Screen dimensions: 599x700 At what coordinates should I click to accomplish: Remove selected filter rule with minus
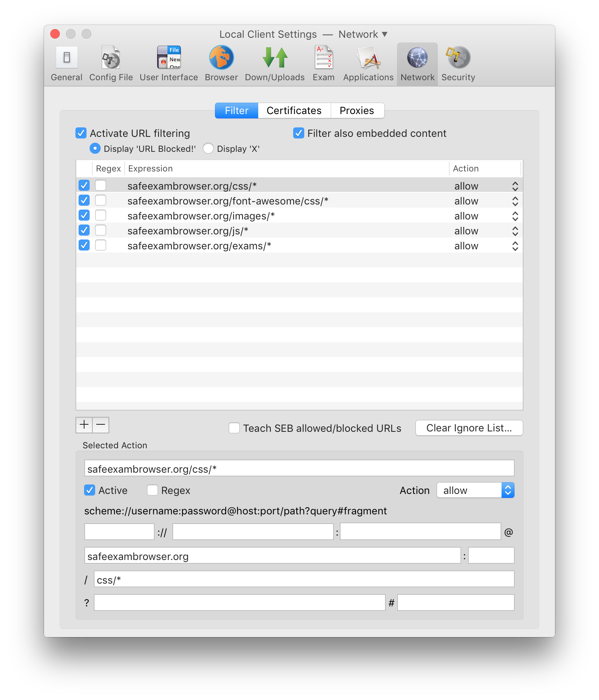tap(101, 425)
